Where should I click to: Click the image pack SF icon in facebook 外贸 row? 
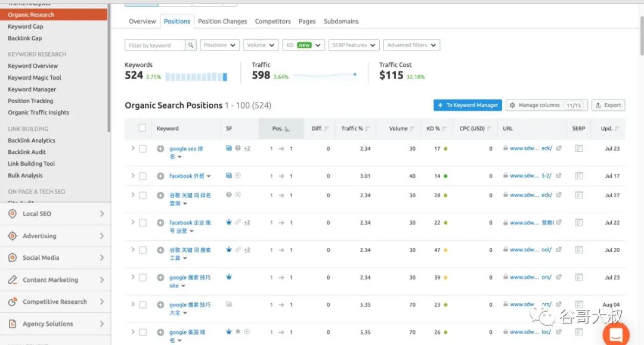pos(229,176)
